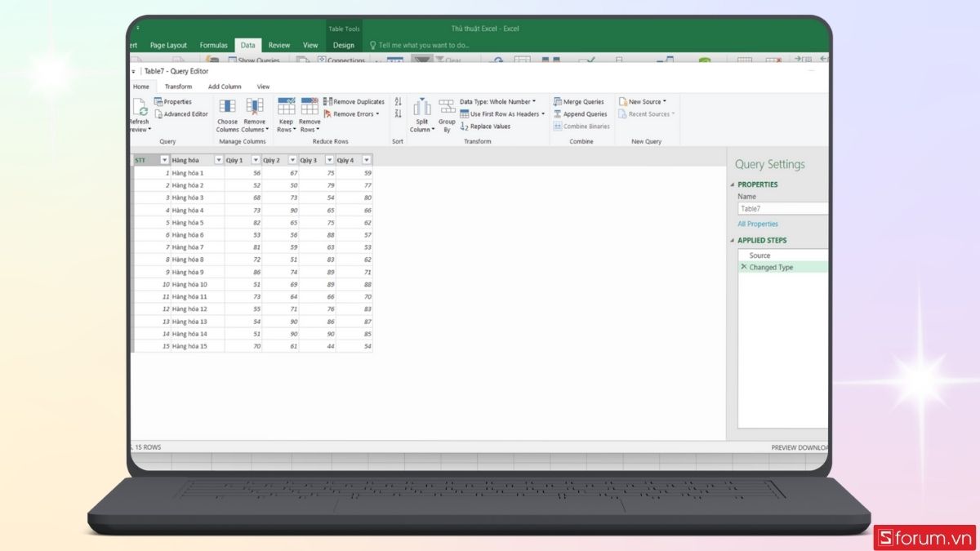Expand the New Source dropdown
This screenshot has height=551, width=980.
click(644, 101)
